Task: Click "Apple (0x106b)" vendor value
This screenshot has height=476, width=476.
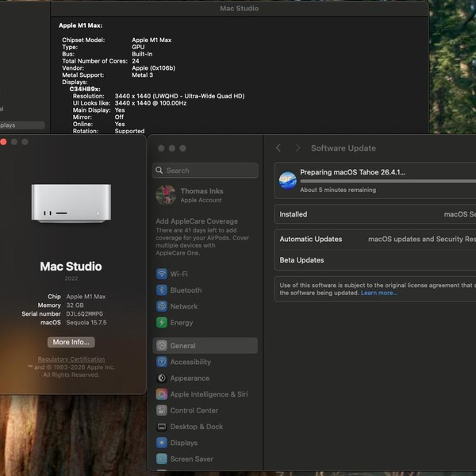Action: coord(153,68)
